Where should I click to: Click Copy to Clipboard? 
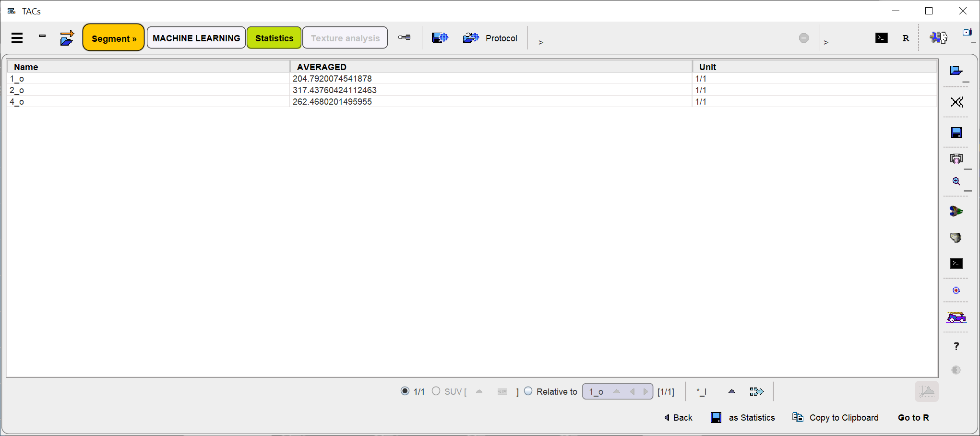point(836,418)
